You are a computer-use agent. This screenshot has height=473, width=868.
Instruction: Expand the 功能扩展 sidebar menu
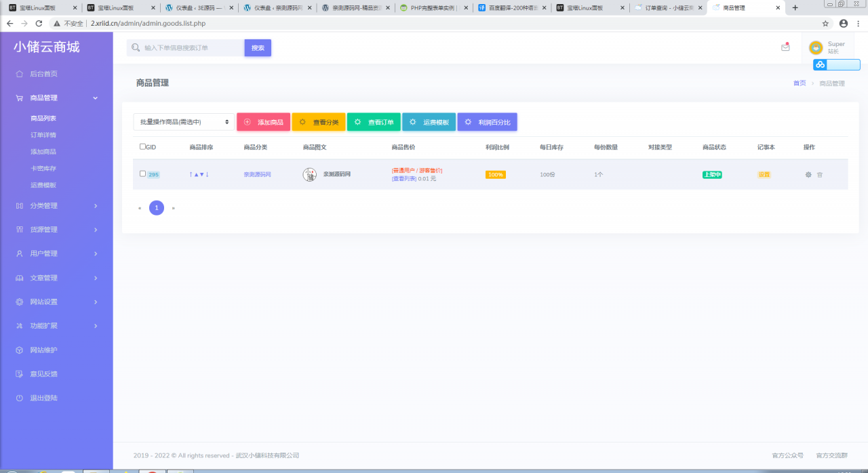(x=56, y=326)
